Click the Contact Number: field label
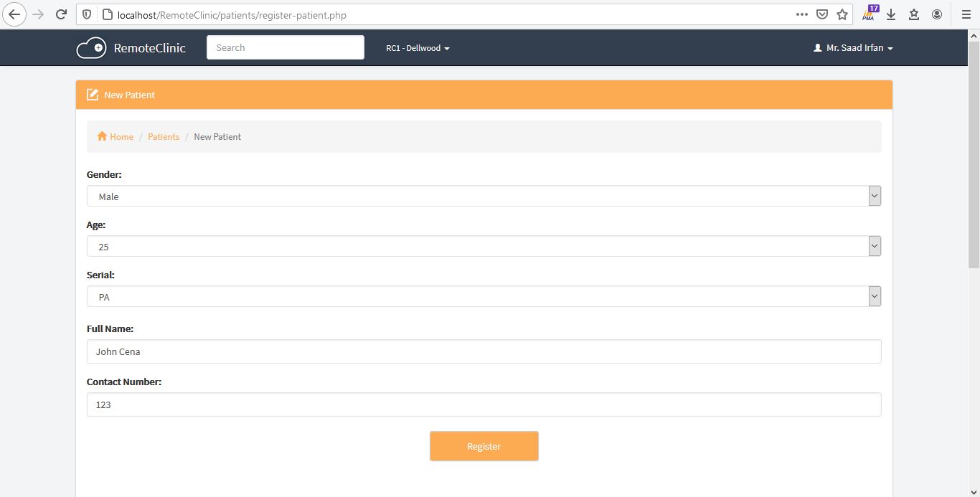 tap(124, 382)
